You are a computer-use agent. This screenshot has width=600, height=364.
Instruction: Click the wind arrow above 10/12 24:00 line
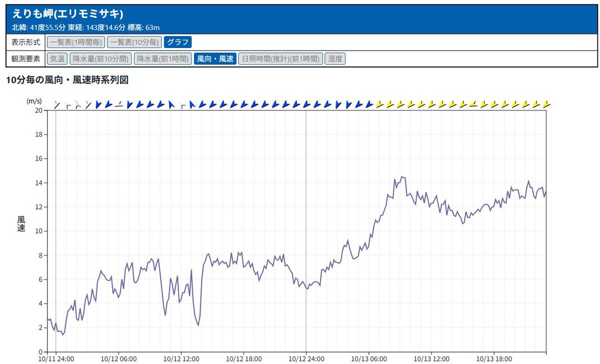(x=306, y=104)
